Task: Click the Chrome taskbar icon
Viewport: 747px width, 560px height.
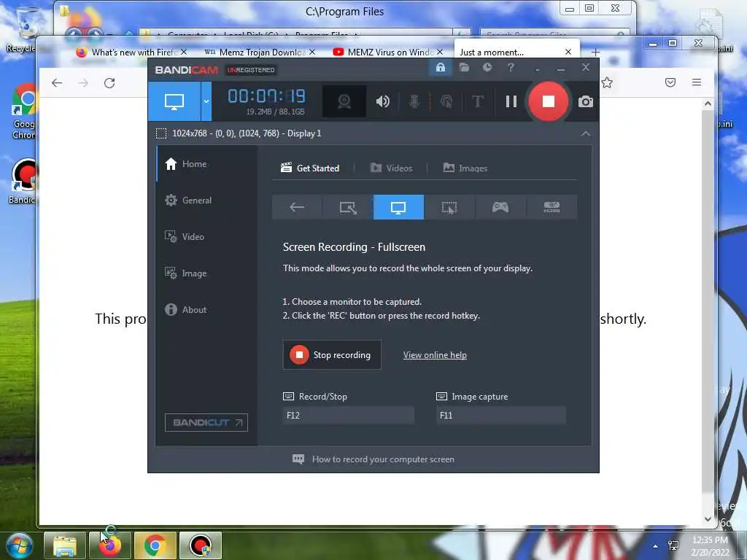Action: 155,545
